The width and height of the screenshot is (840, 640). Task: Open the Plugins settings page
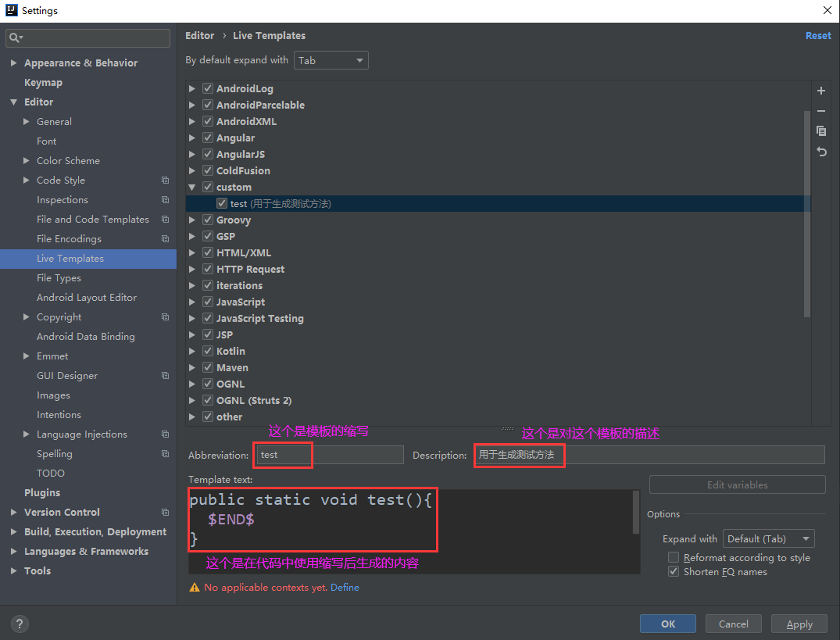(x=42, y=493)
